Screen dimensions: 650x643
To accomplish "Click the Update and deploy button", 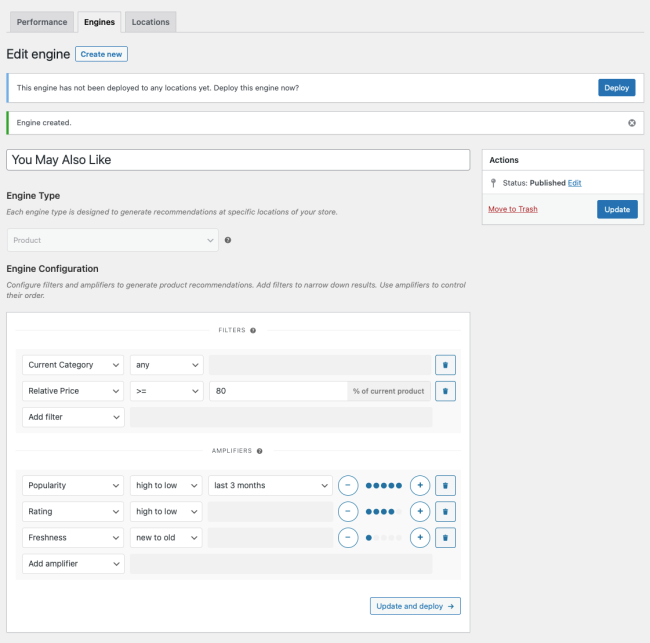I will point(415,606).
